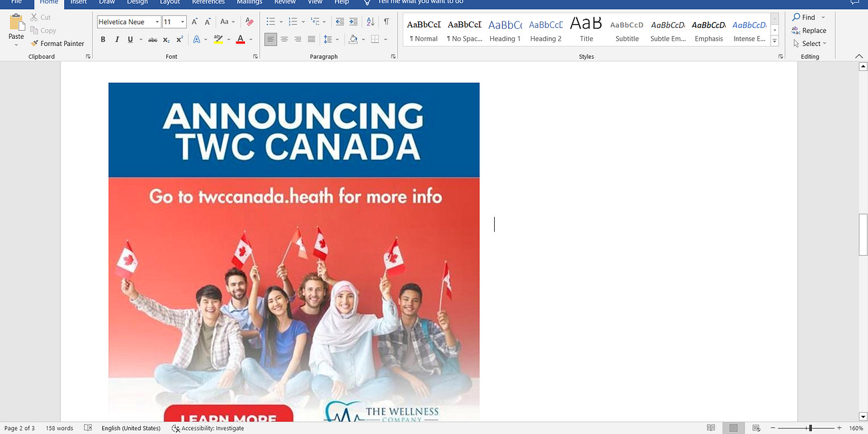Increase font size with grow font icon
Screen dimensions: 868x434
(x=195, y=22)
